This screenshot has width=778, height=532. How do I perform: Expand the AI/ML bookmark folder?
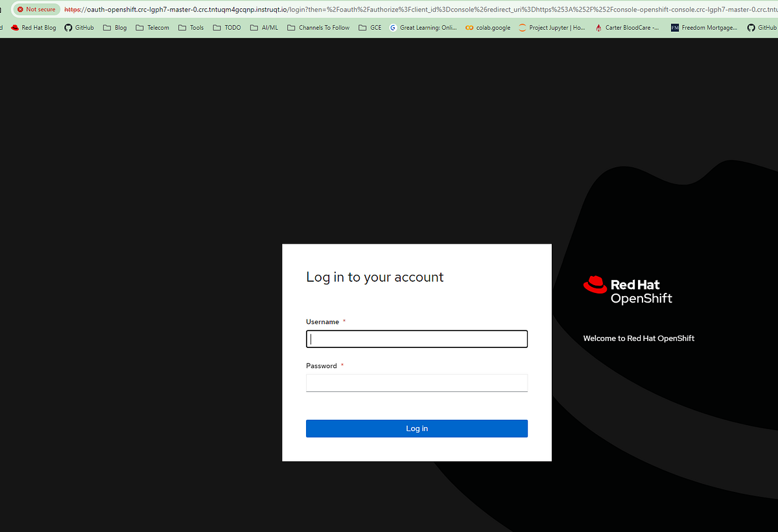(x=263, y=27)
